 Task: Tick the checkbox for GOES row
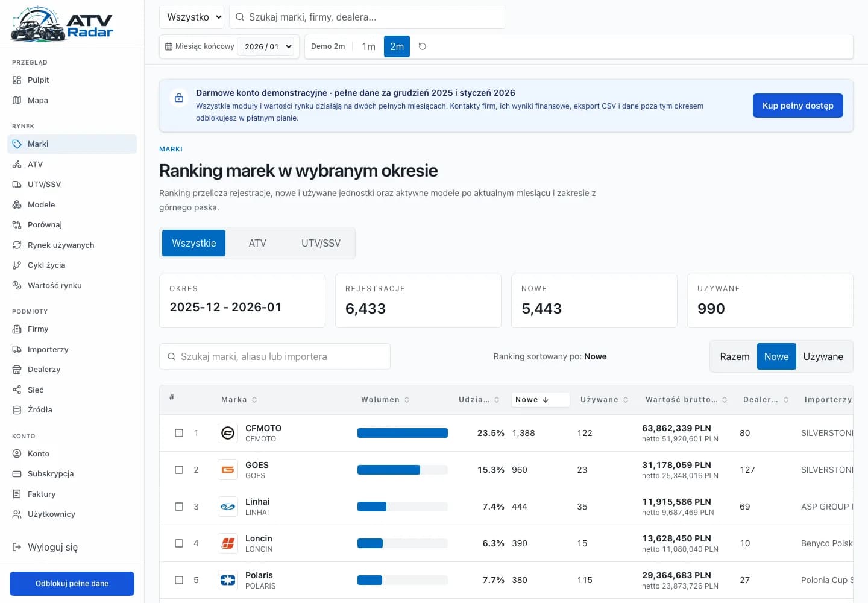coord(179,470)
